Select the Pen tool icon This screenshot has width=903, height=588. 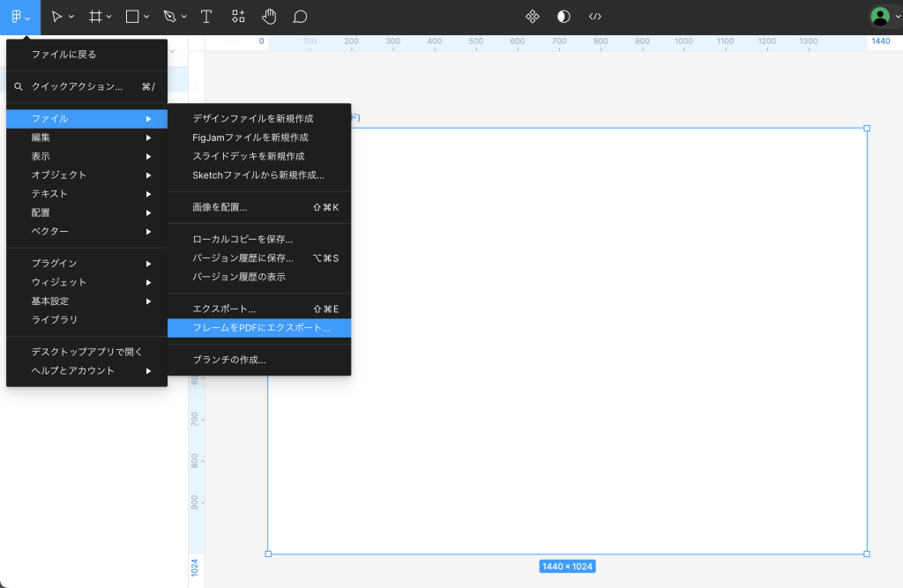(x=169, y=17)
